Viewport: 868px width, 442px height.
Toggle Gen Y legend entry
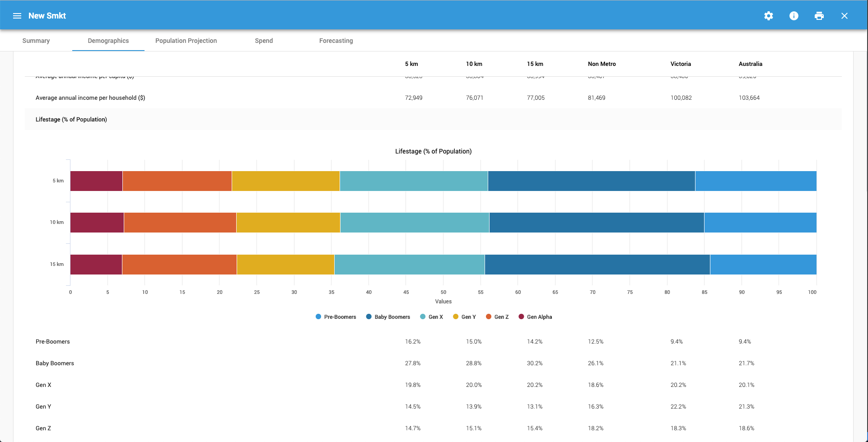coord(464,317)
